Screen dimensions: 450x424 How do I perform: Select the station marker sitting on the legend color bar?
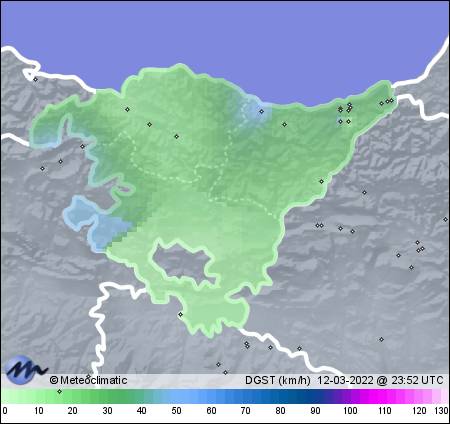[59, 391]
